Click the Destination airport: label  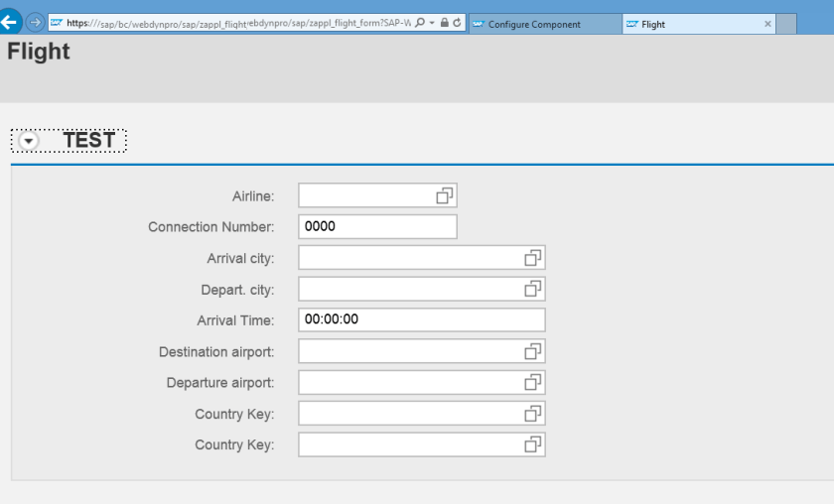pos(216,352)
